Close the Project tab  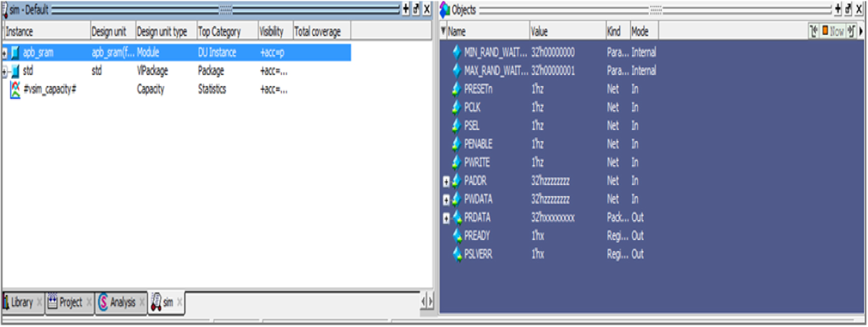[89, 303]
